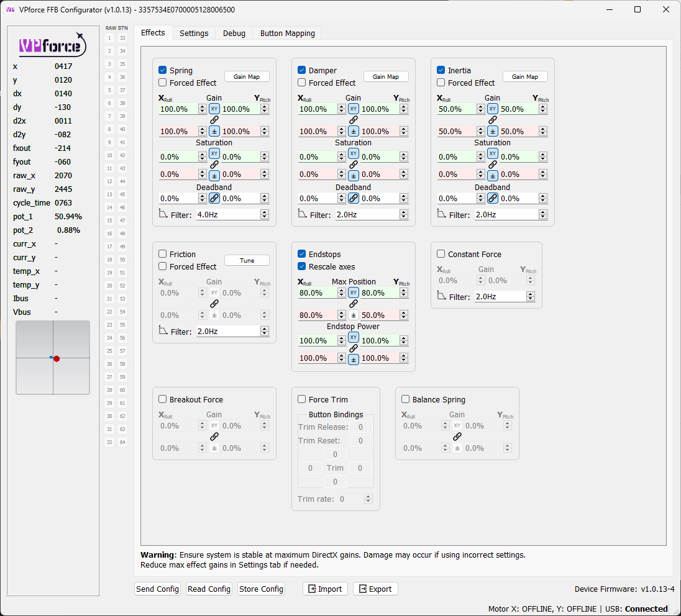Click the Import button
Viewport: 681px width, 616px height.
point(325,589)
